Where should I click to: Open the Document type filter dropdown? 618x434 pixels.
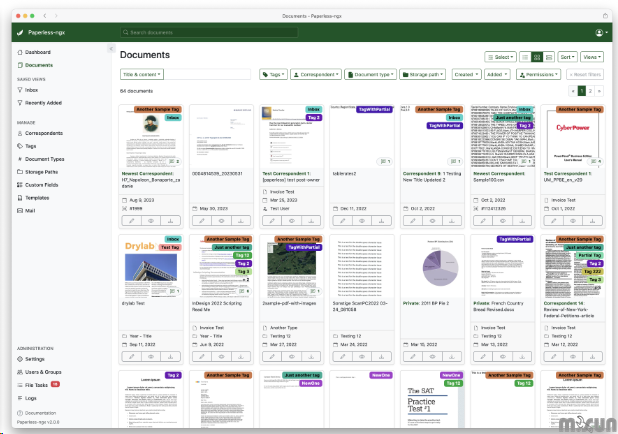coord(375,74)
